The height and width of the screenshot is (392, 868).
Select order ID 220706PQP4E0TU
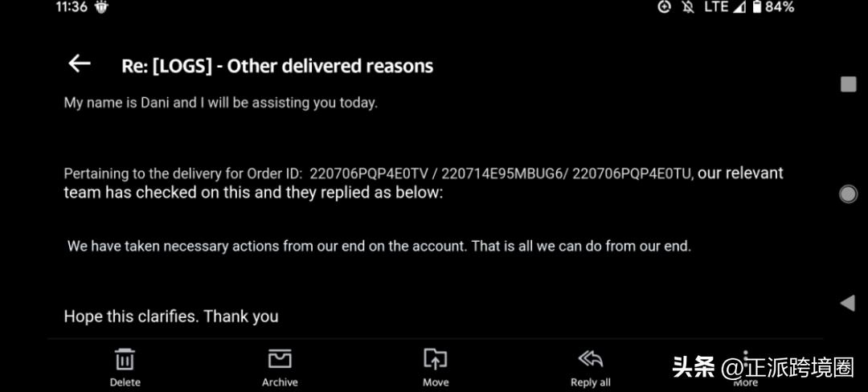click(632, 174)
